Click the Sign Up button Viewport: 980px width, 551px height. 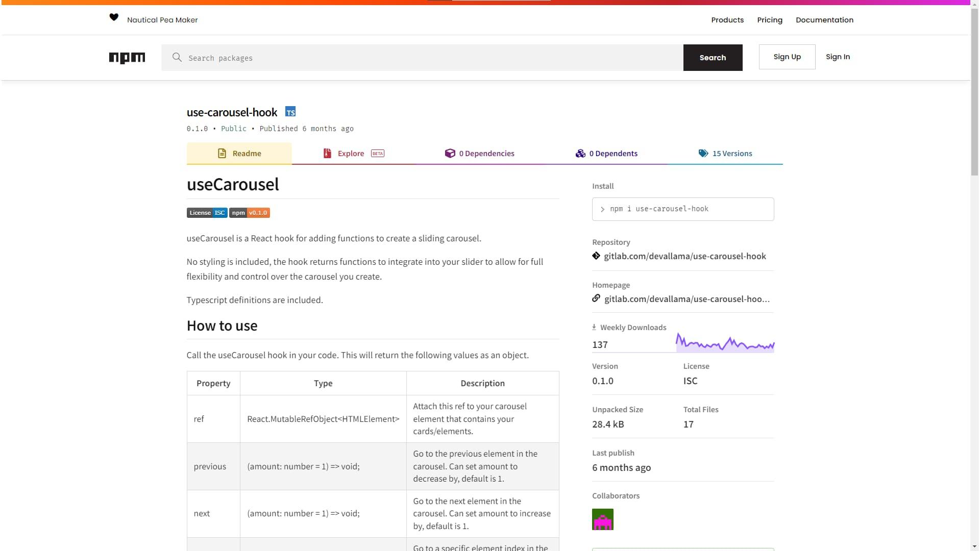coord(787,57)
